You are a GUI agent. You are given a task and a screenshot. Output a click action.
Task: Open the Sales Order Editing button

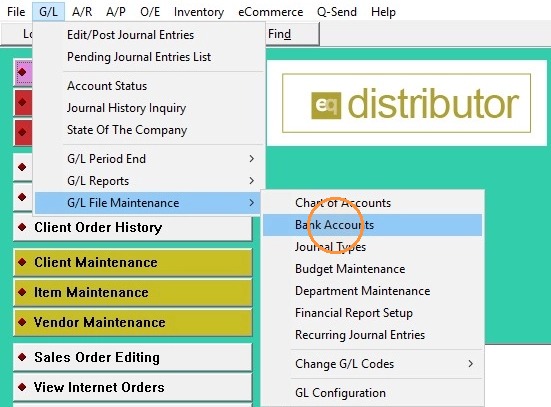click(133, 357)
